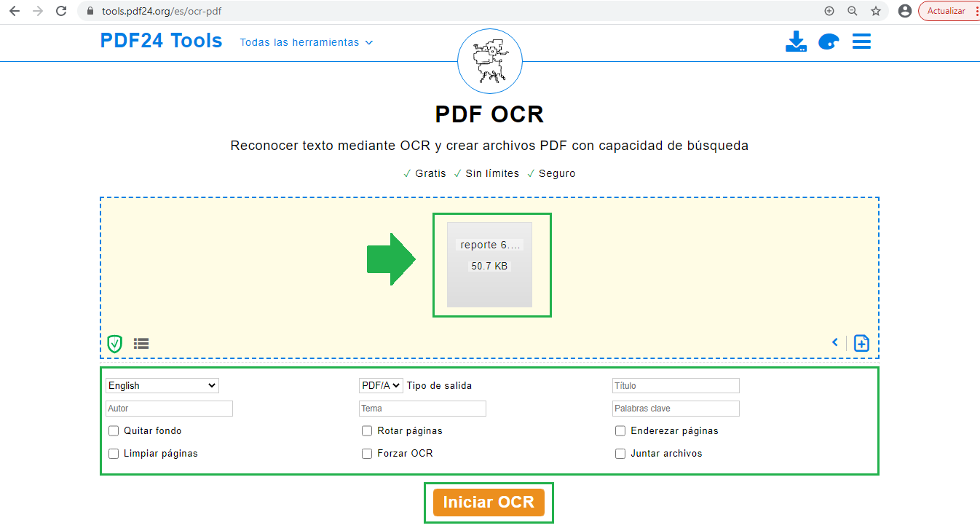Click the add file icon
The height and width of the screenshot is (528, 980).
(861, 343)
